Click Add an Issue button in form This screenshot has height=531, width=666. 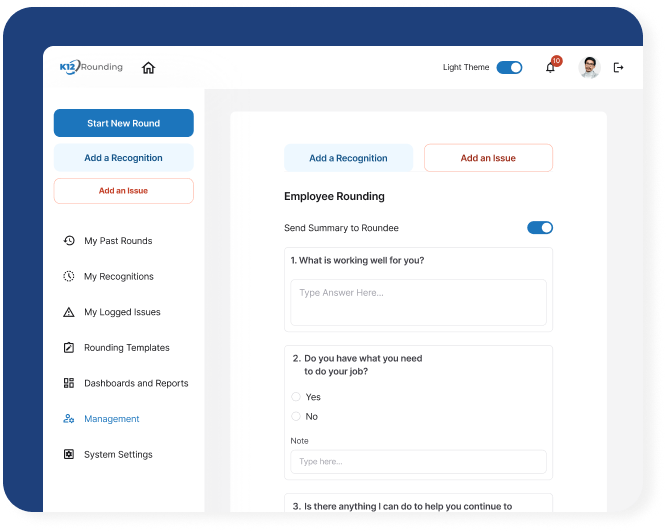pyautogui.click(x=488, y=158)
